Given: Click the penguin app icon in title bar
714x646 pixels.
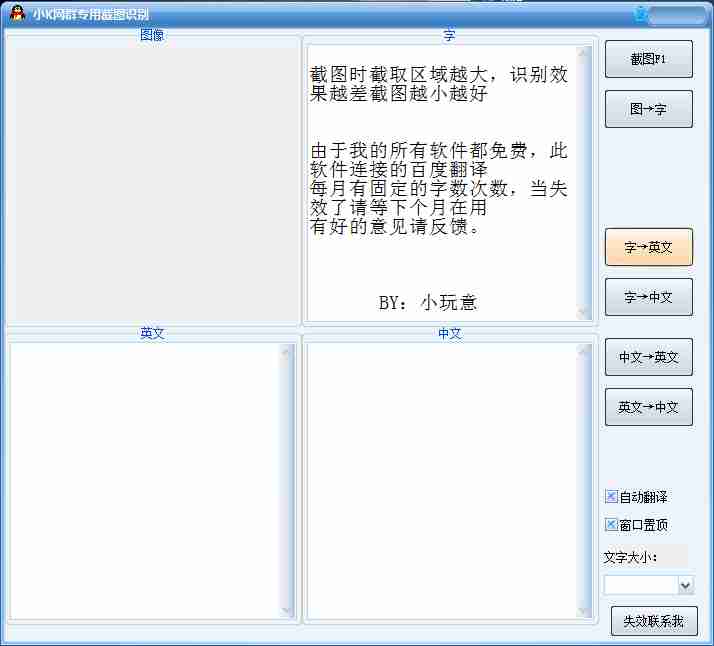Looking at the screenshot, I should coord(17,13).
